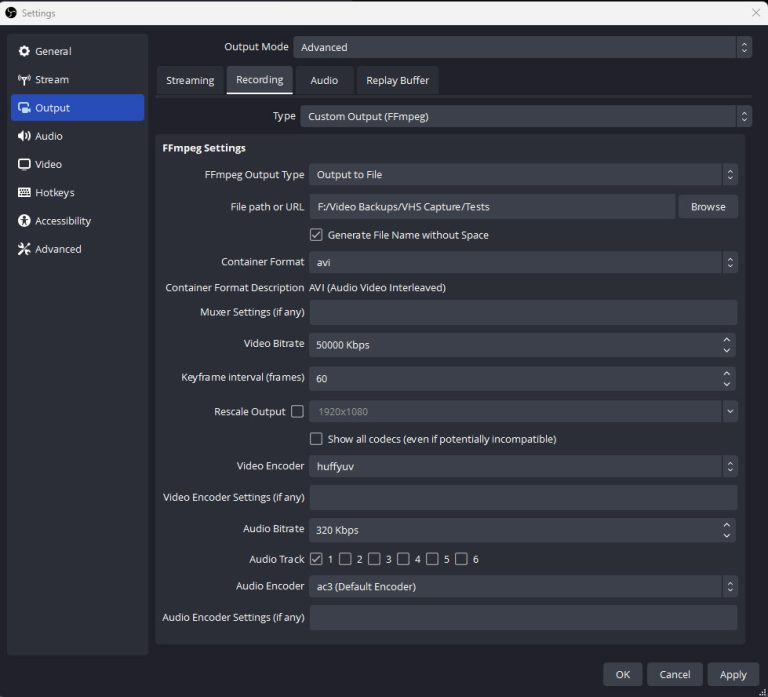The image size is (768, 697).
Task: Enable audio track 2 checkbox
Action: [345, 559]
